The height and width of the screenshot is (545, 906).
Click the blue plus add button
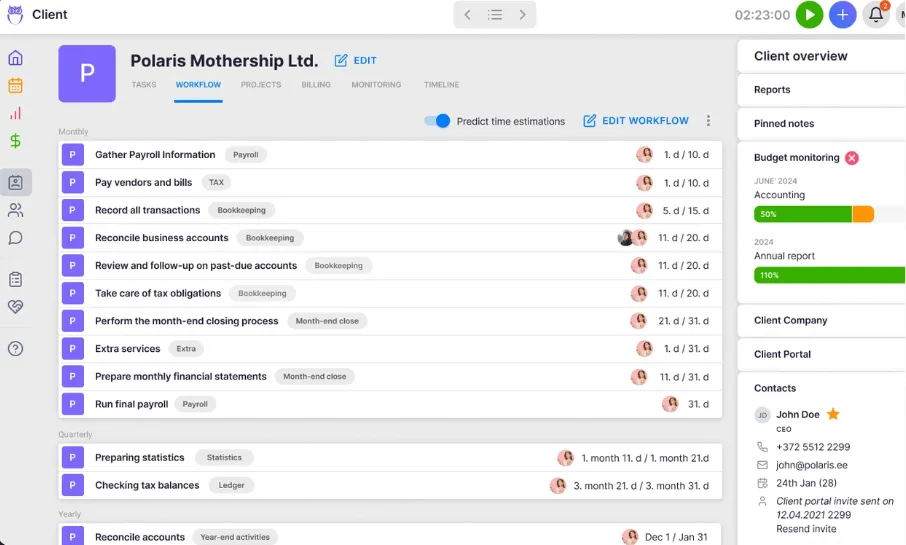pyautogui.click(x=842, y=14)
